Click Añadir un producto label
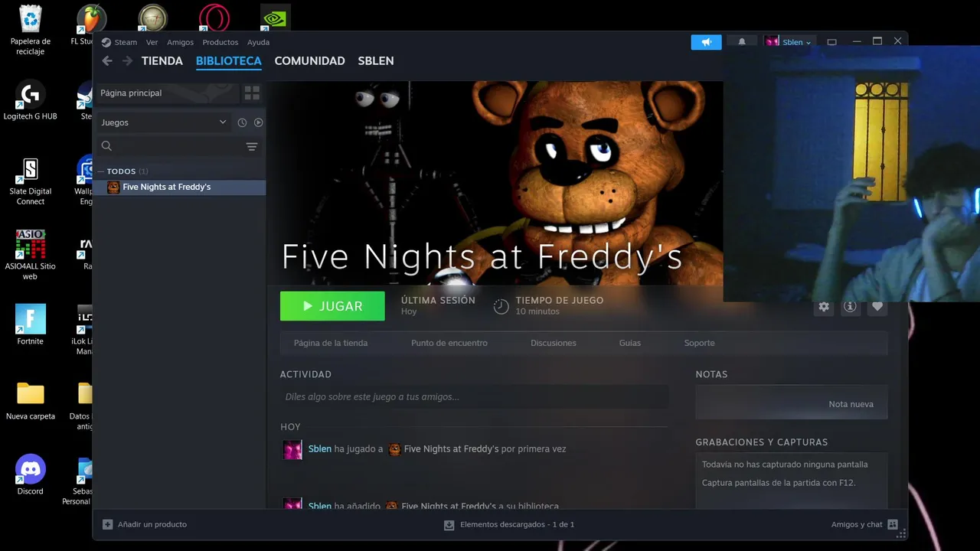Screen dimensions: 980x551 [152, 525]
